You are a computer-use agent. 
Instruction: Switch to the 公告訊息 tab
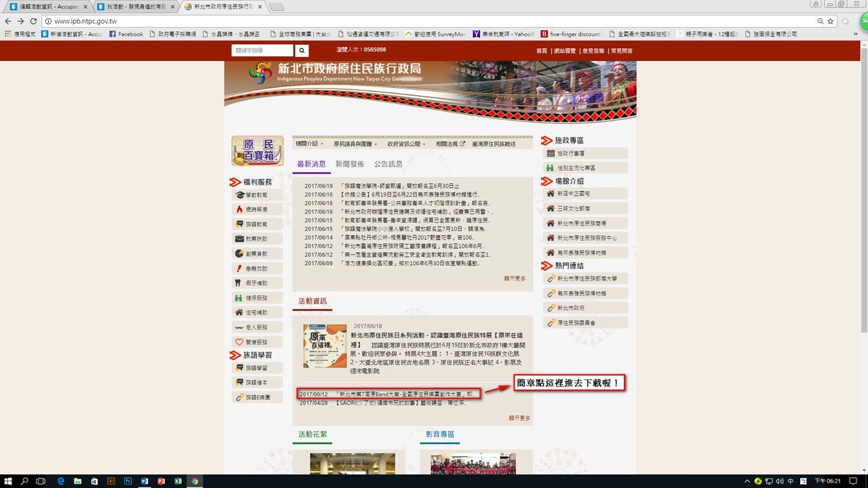pyautogui.click(x=388, y=164)
